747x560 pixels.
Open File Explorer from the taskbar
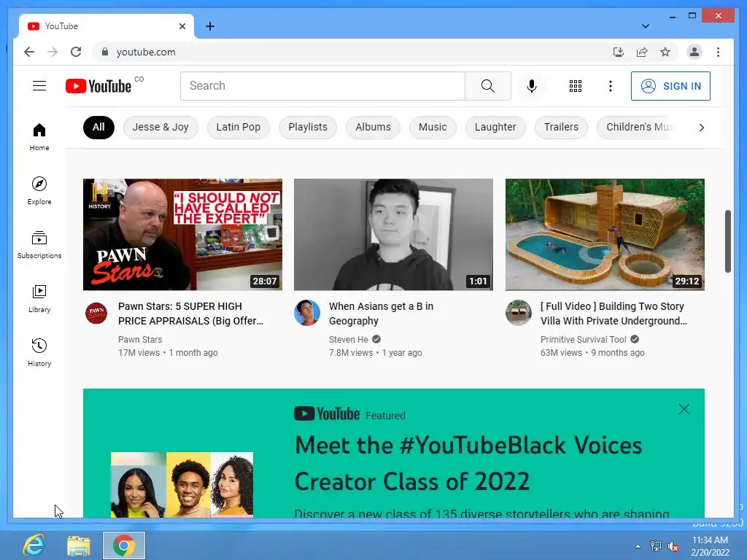tap(79, 545)
